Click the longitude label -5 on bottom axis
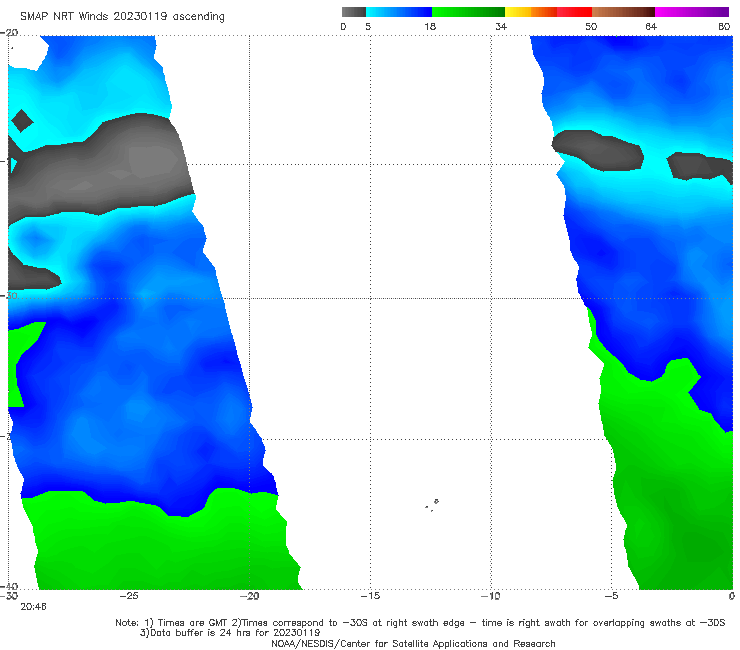 (x=612, y=596)
